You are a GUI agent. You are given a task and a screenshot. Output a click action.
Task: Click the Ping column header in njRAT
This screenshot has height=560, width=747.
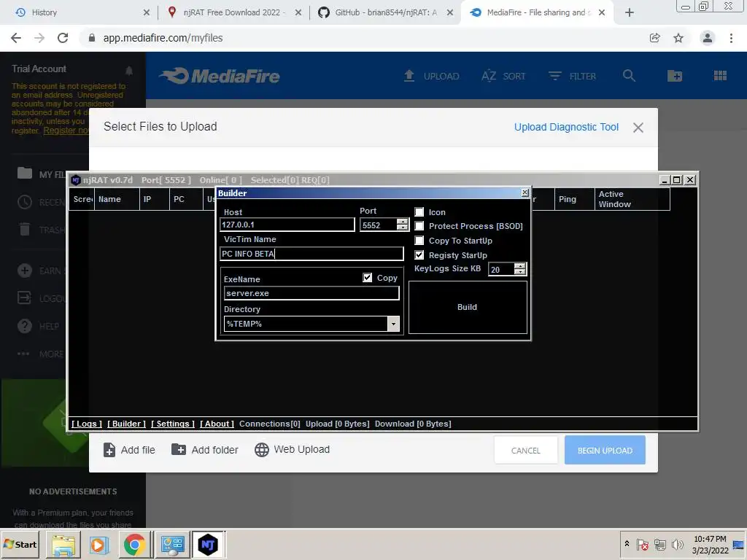point(575,199)
